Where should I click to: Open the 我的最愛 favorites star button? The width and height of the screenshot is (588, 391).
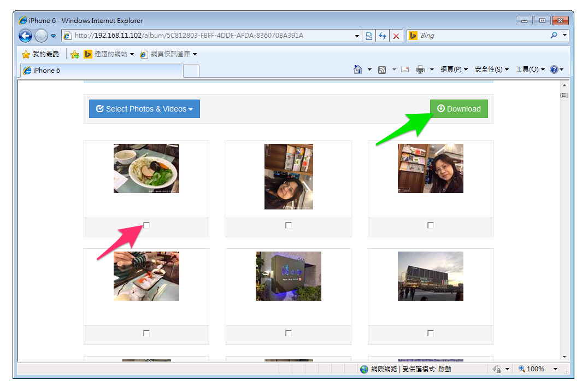click(40, 54)
